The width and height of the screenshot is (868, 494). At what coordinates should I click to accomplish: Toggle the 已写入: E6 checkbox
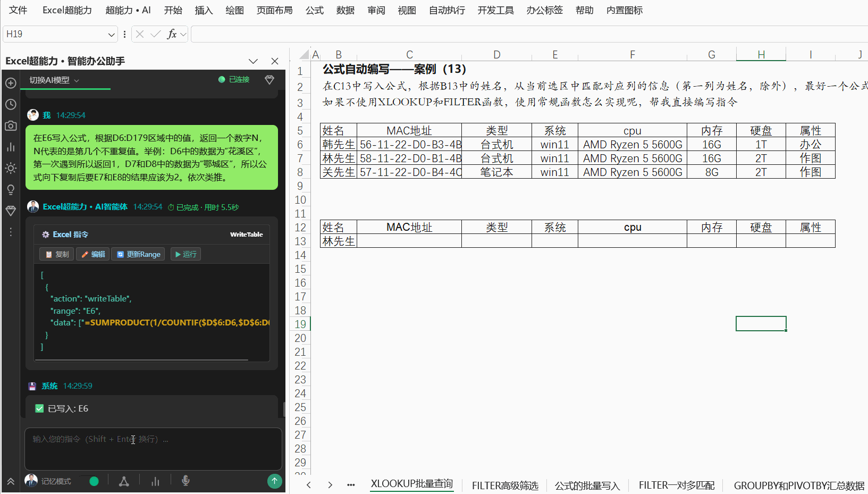pos(39,408)
